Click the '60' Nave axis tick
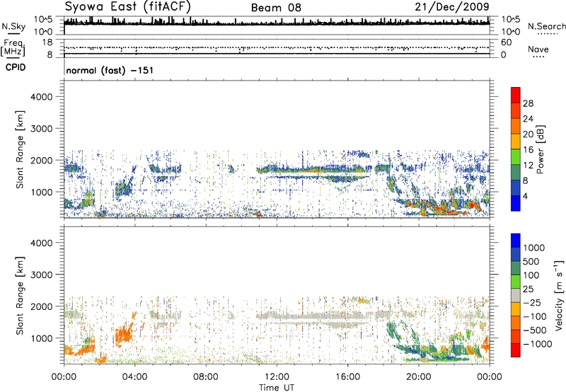The width and height of the screenshot is (566, 392). pos(507,42)
